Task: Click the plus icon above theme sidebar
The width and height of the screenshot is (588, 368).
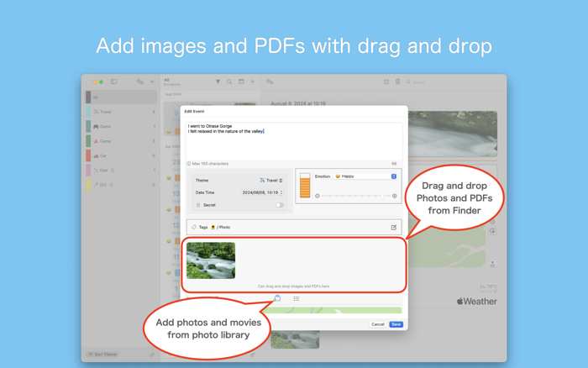Action: click(x=152, y=81)
